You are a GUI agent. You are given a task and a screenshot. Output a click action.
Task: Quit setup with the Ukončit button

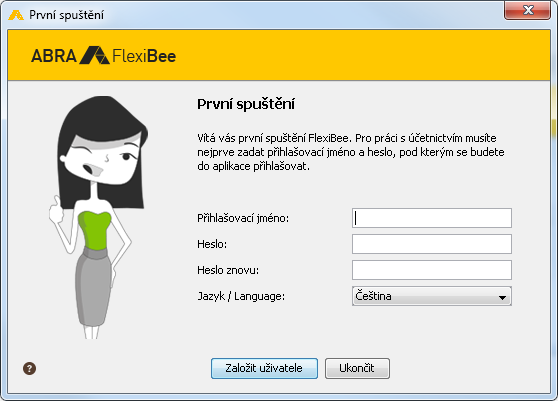coord(357,368)
